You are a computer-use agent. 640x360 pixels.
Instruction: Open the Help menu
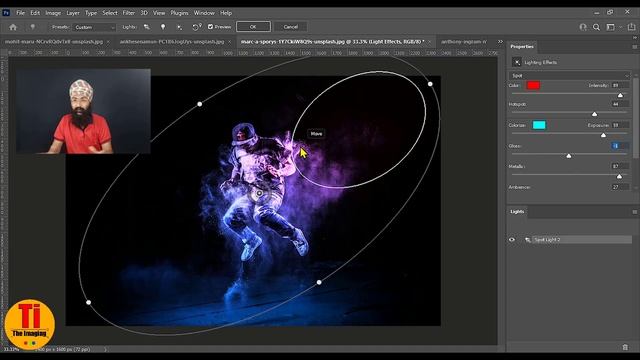pyautogui.click(x=226, y=13)
